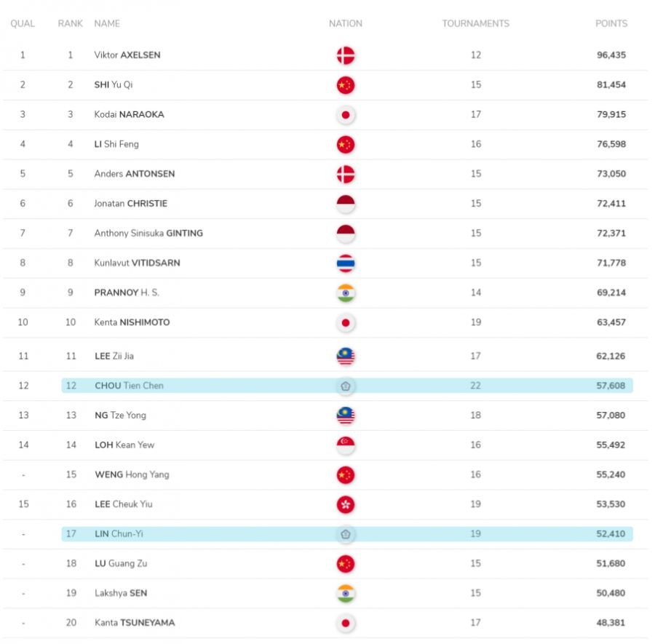
Task: Click Chinese Taipei emblem beside Chou Tien Chen
Action: click(x=345, y=386)
